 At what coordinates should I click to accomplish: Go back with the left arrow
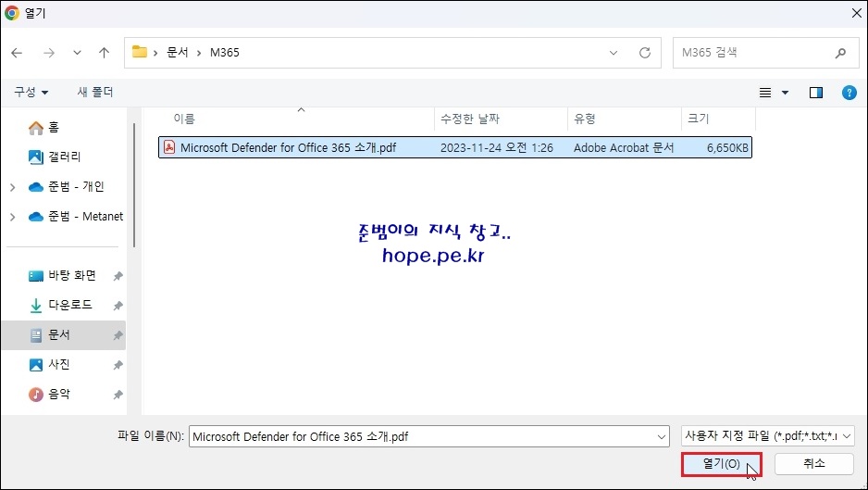pyautogui.click(x=17, y=53)
